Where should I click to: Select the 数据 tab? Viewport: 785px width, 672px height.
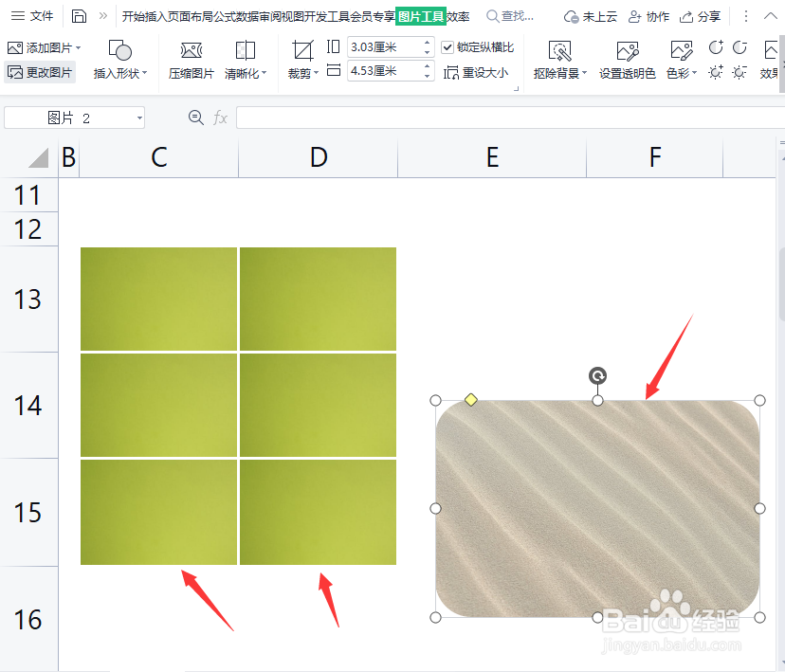coord(247,16)
